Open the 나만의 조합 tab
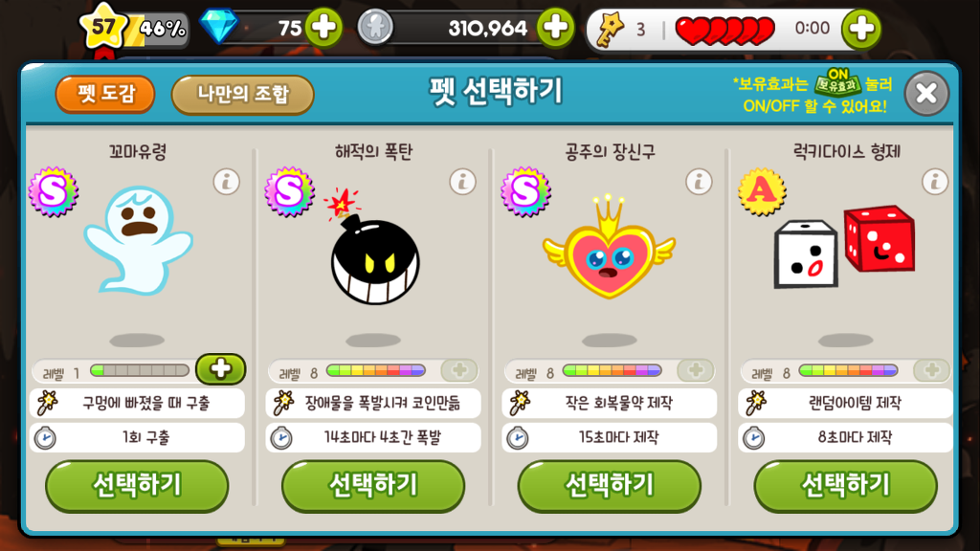Image resolution: width=980 pixels, height=551 pixels. [x=242, y=95]
